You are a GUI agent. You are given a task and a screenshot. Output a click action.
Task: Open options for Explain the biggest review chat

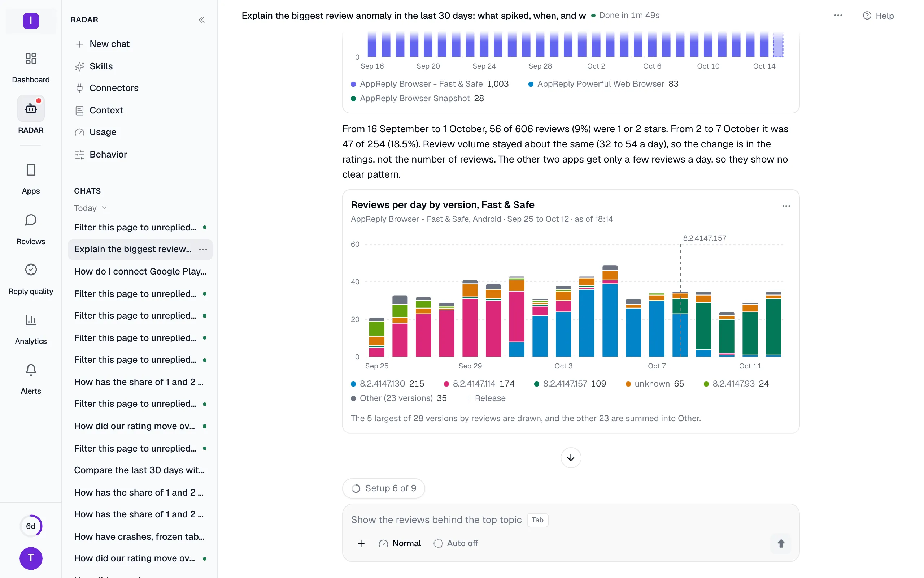click(203, 249)
